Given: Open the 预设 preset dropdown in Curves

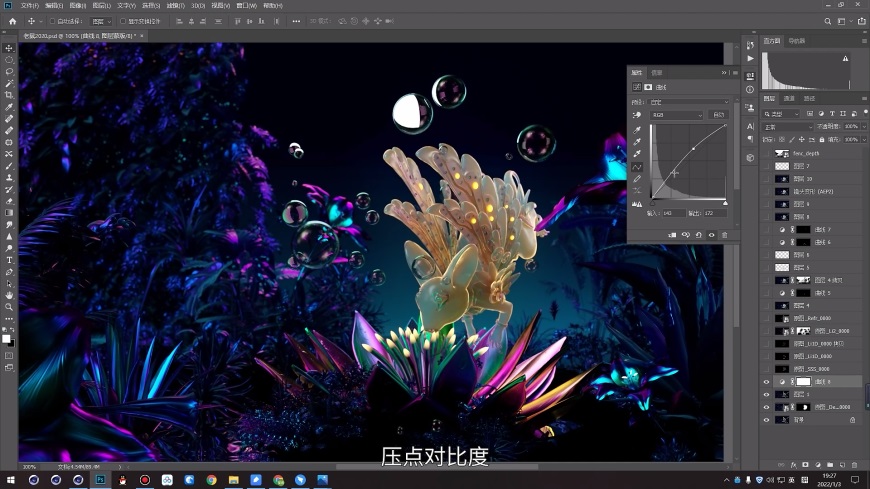Looking at the screenshot, I should tap(690, 102).
